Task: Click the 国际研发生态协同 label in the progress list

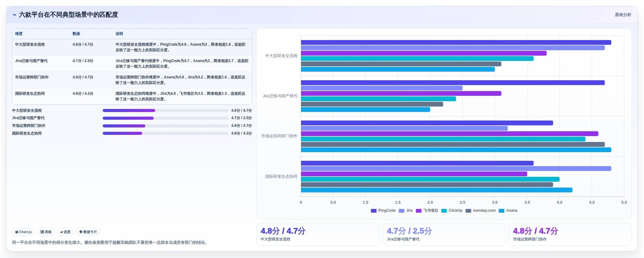Action: coord(27,133)
